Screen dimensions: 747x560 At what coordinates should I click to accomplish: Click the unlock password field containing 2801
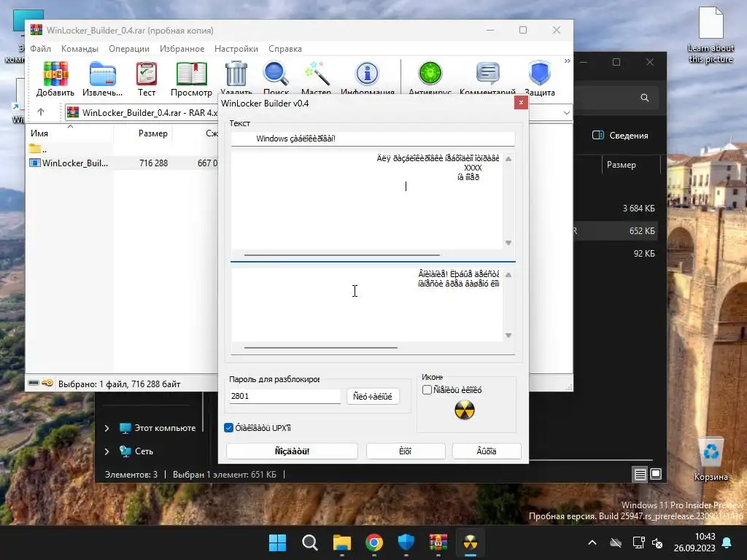tap(285, 396)
